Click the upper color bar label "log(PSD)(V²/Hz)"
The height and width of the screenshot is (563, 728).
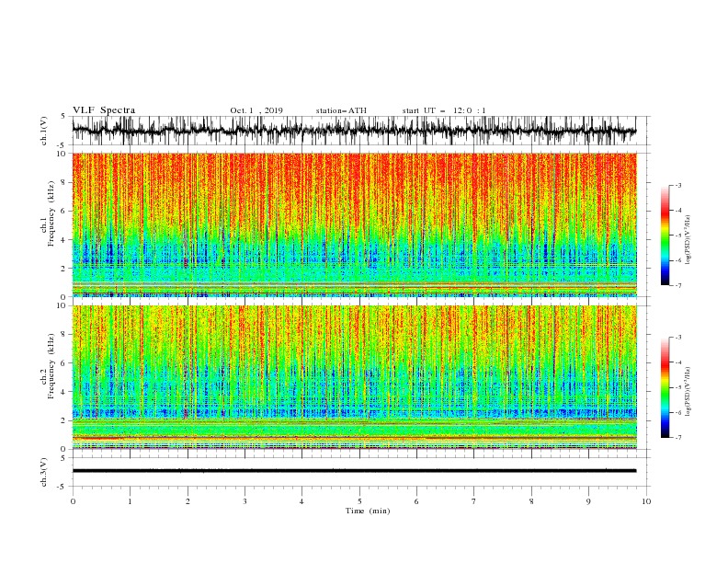coord(688,240)
